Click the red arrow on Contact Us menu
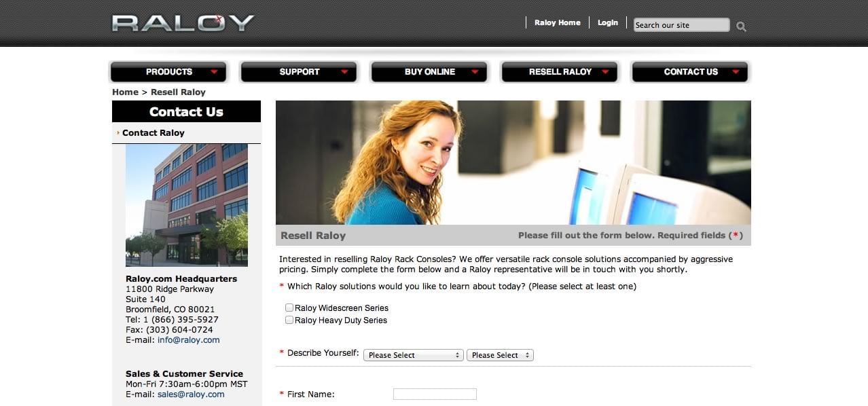 (736, 72)
